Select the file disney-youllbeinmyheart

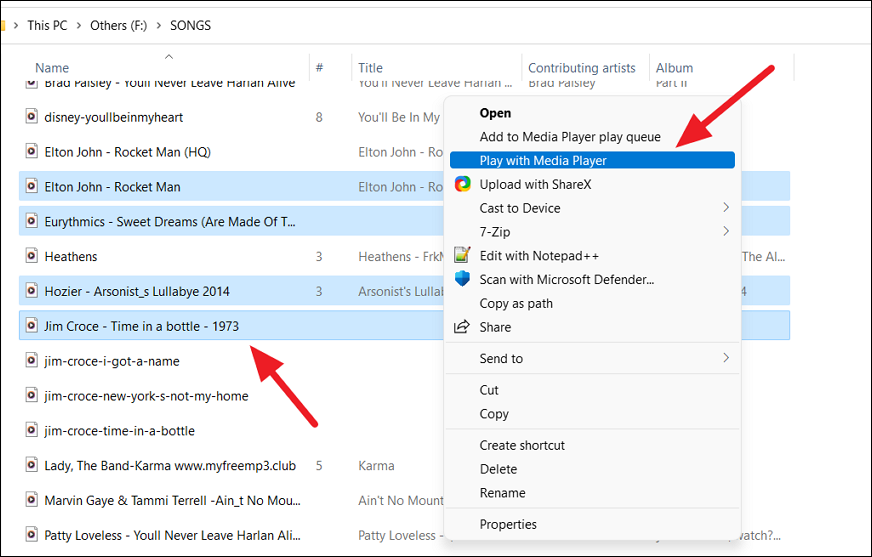tap(113, 117)
